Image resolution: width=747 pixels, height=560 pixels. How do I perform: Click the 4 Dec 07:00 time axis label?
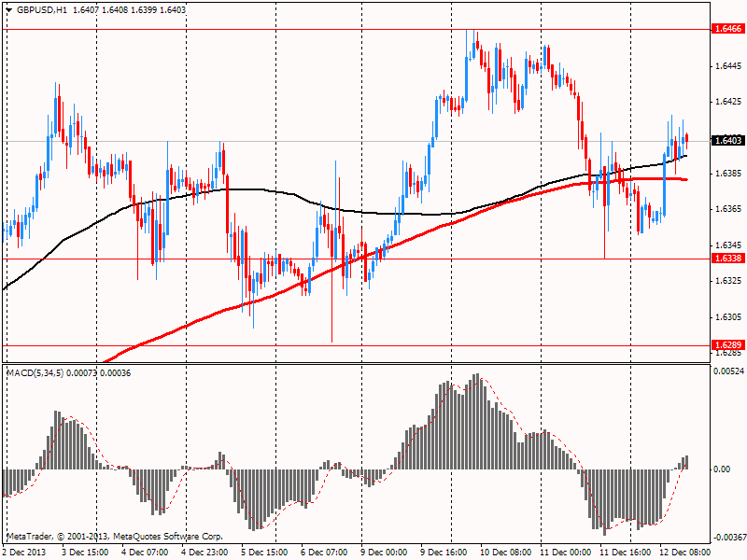click(x=145, y=553)
